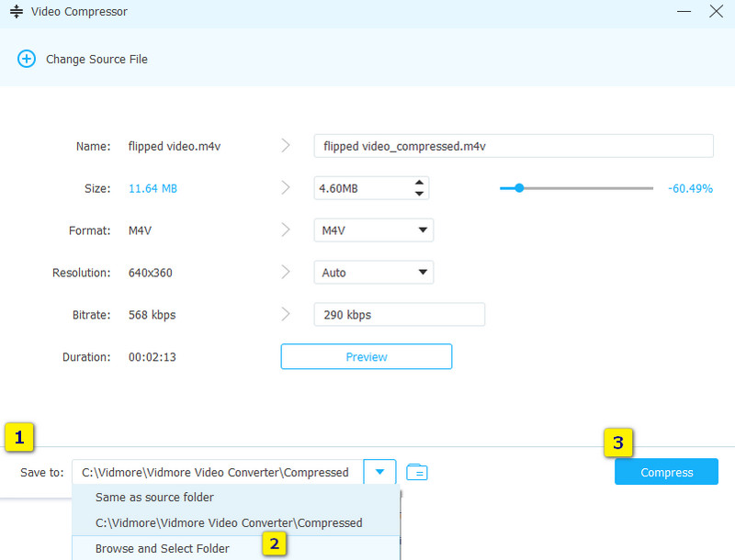Click the Video Compressor title icon
735x560 pixels.
point(16,12)
